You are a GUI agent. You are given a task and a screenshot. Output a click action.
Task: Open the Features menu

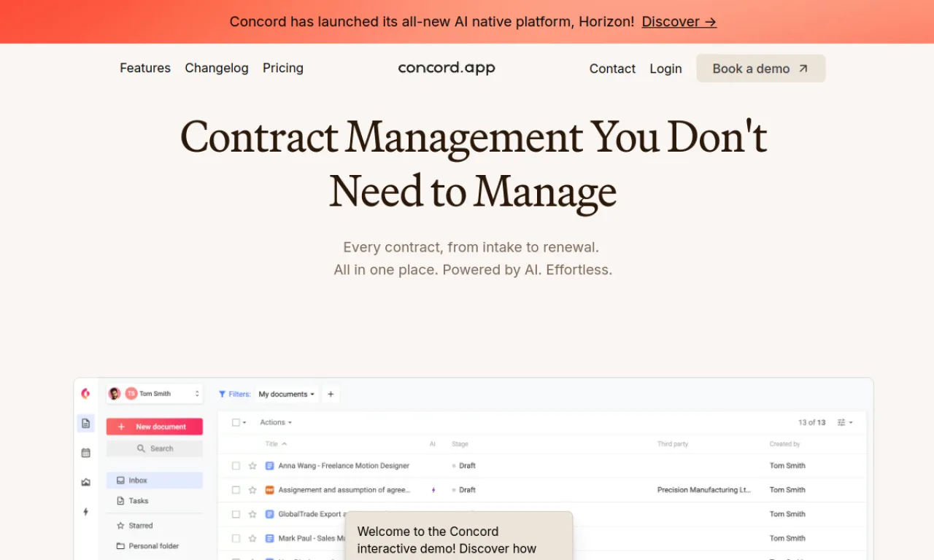(145, 68)
